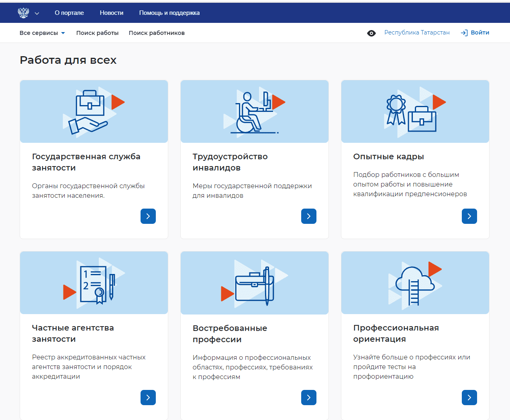Image resolution: width=510 pixels, height=420 pixels.
Task: Select the Поиск работы menu item
Action: (98, 33)
